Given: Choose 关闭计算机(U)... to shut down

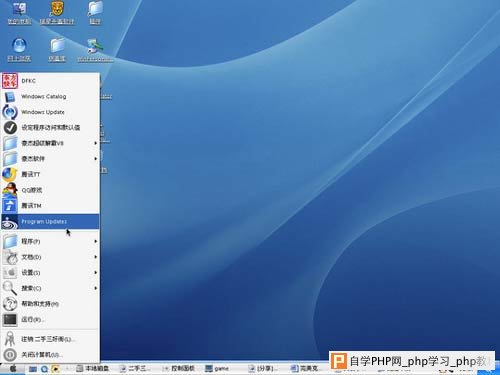Looking at the screenshot, I should coord(50,355).
